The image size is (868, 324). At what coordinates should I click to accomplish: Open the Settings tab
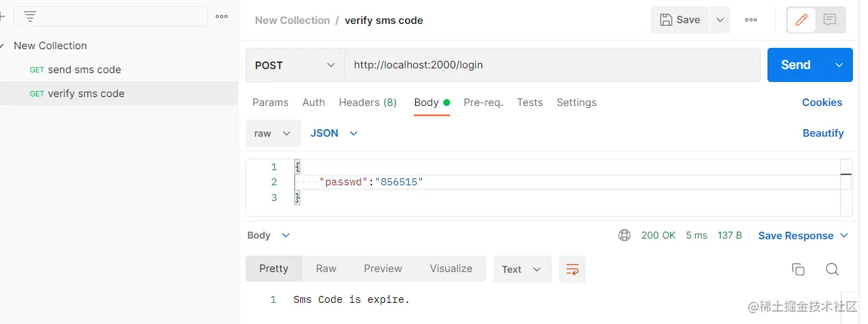point(577,103)
